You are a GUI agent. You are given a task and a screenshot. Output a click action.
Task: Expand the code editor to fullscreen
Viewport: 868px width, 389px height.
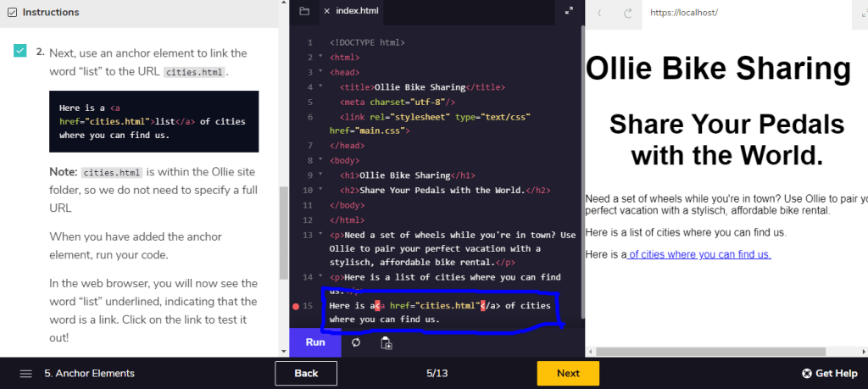(569, 12)
